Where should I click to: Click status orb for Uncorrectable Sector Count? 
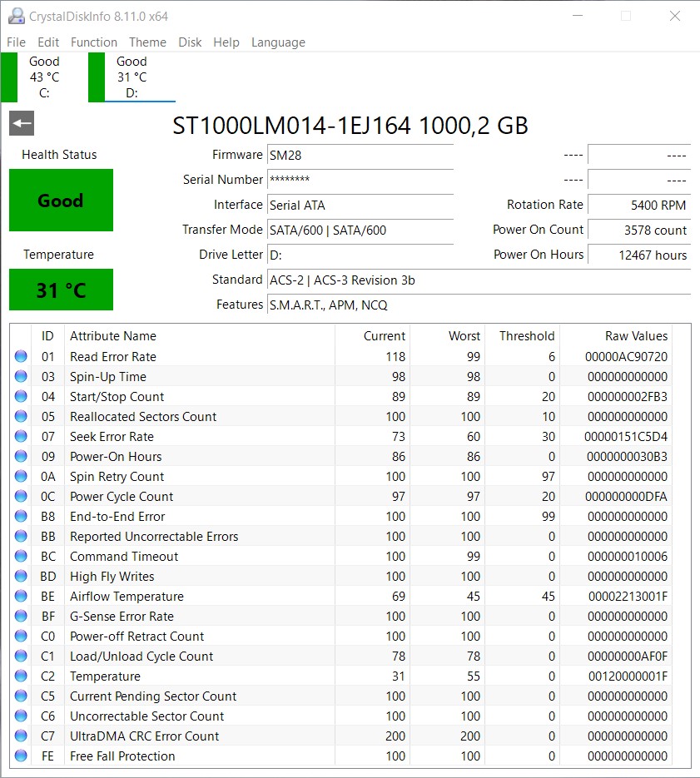21,716
